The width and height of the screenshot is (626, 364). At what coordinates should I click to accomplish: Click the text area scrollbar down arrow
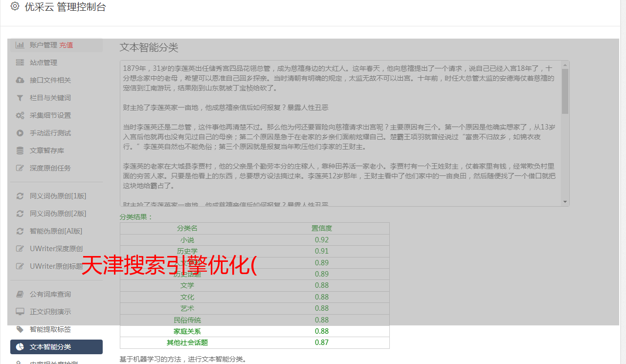coord(565,202)
